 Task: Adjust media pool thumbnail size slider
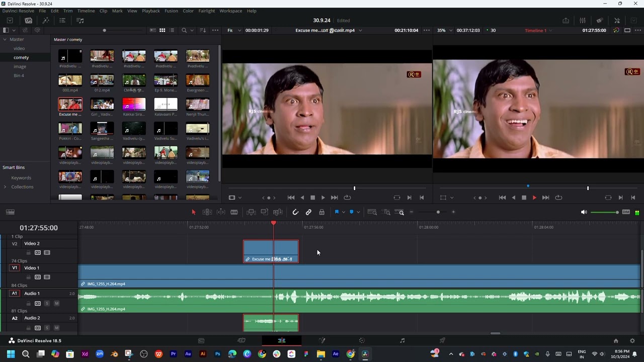point(104,30)
